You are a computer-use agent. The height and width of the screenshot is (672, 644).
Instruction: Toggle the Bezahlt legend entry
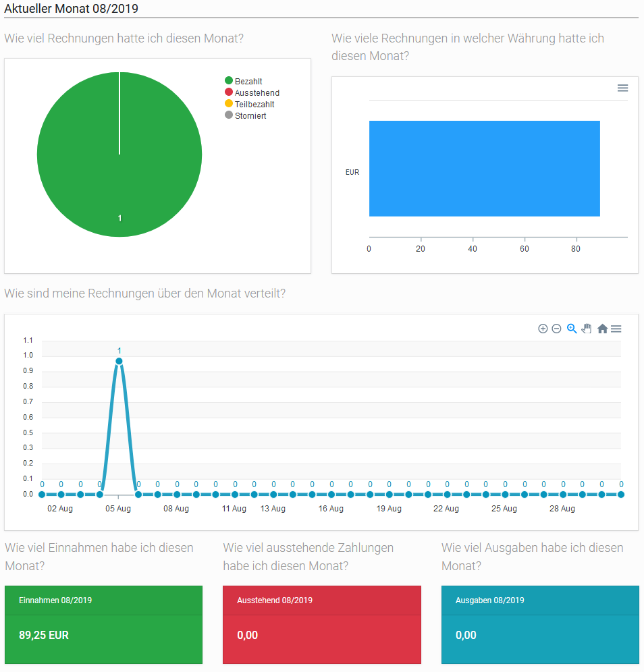point(244,81)
